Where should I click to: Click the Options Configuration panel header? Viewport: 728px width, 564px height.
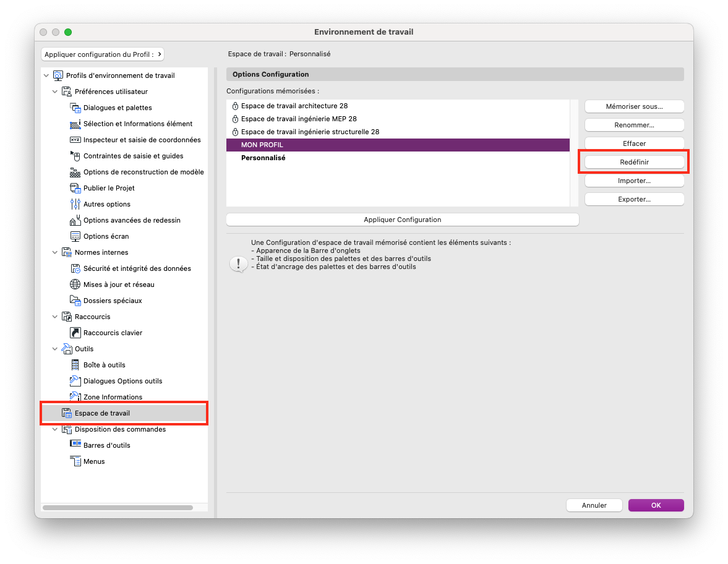455,74
